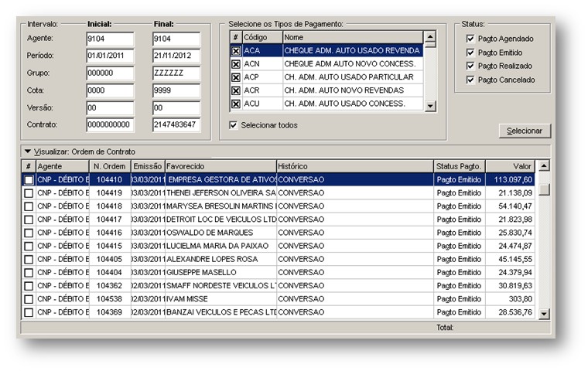This screenshot has width=588, height=371.
Task: Click the final Contrato field 2147483647
Action: coord(176,124)
